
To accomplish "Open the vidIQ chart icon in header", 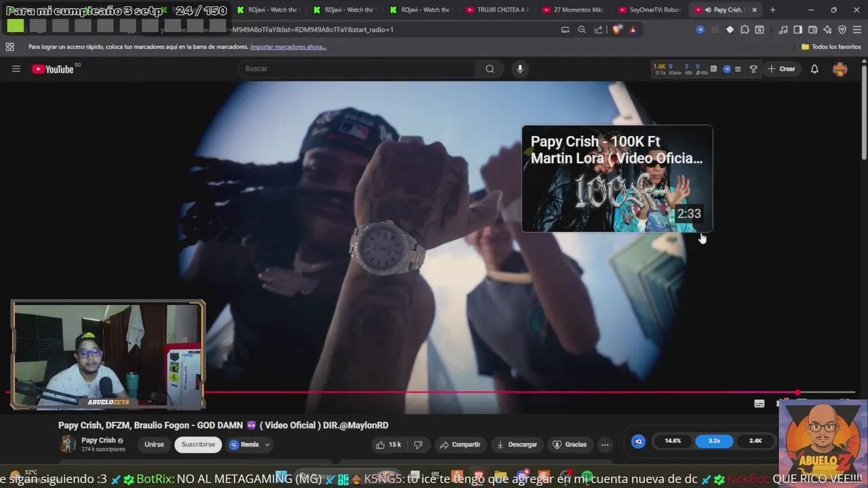I will 713,68.
